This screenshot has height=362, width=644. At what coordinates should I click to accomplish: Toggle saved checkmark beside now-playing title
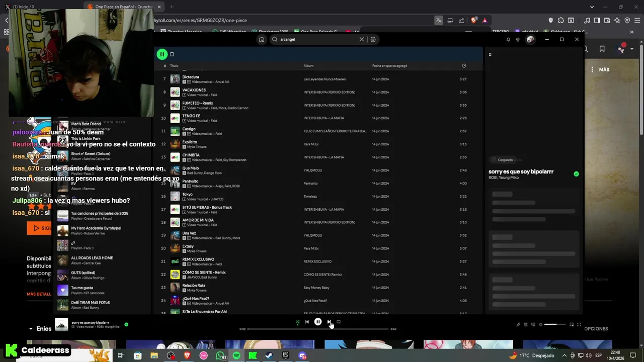point(126,324)
